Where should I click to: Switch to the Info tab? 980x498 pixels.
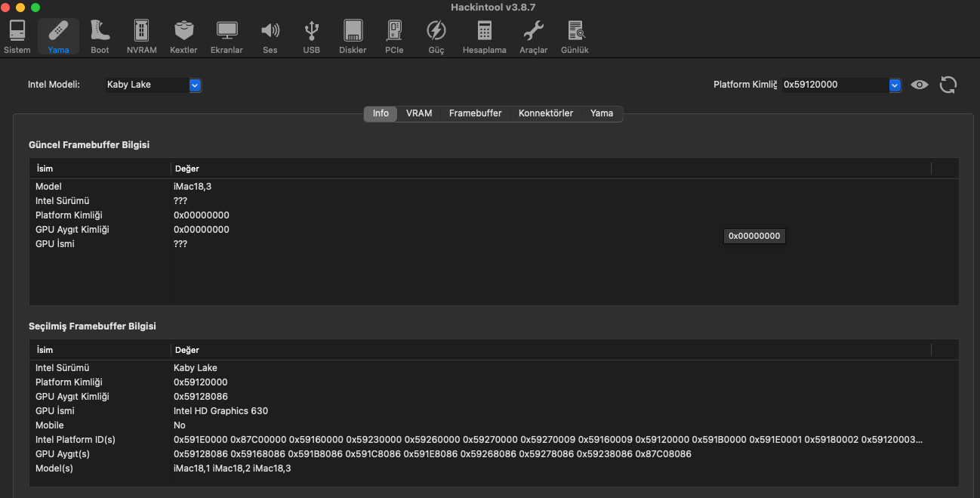point(381,113)
